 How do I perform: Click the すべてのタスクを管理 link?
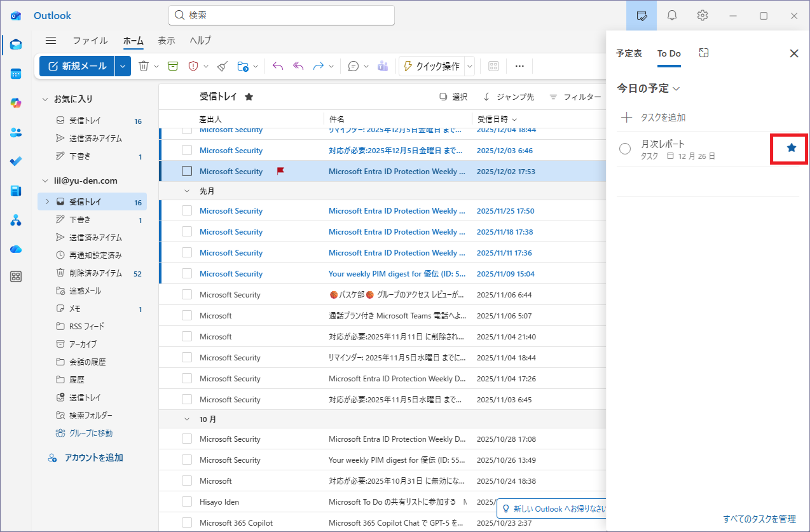coord(759,519)
